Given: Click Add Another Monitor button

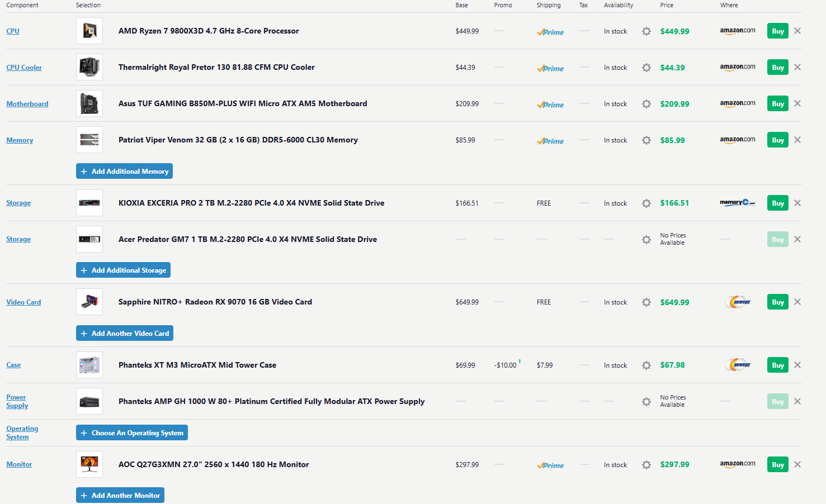Looking at the screenshot, I should pos(120,495).
